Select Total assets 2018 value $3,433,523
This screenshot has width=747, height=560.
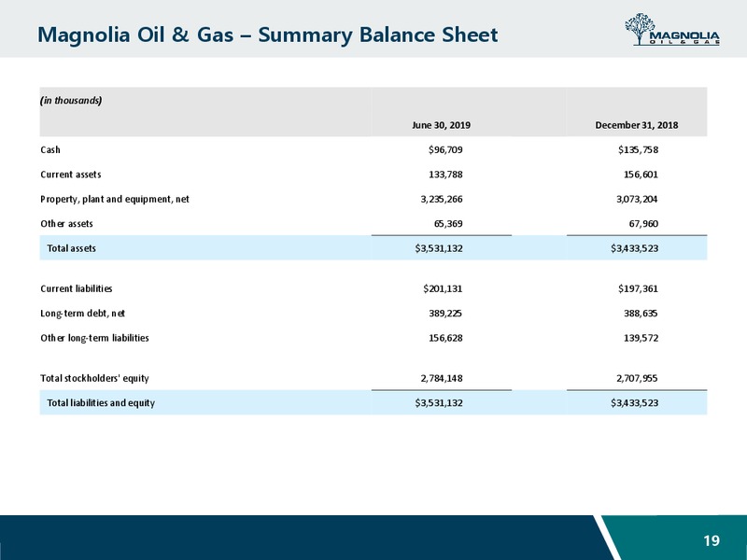635,248
